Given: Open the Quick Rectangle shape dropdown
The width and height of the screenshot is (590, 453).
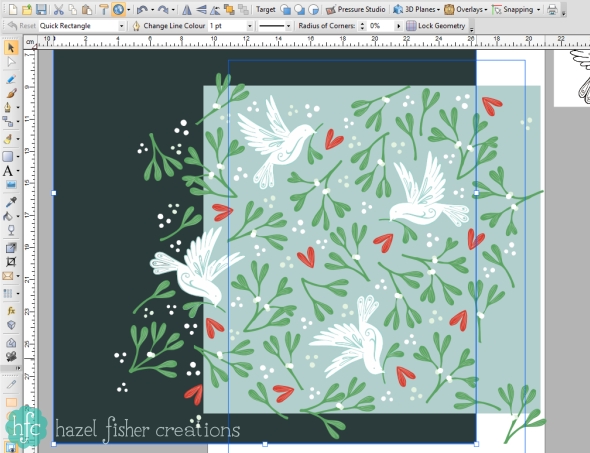Looking at the screenshot, I should 121,26.
